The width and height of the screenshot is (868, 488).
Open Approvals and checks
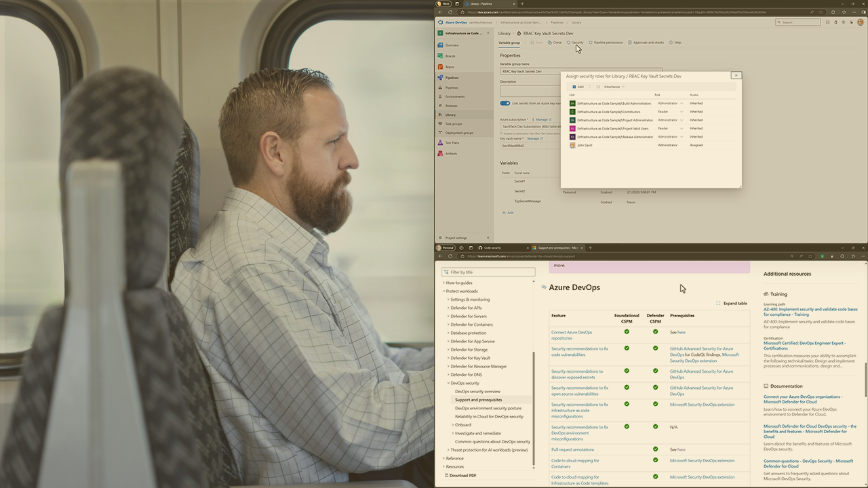pyautogui.click(x=646, y=43)
